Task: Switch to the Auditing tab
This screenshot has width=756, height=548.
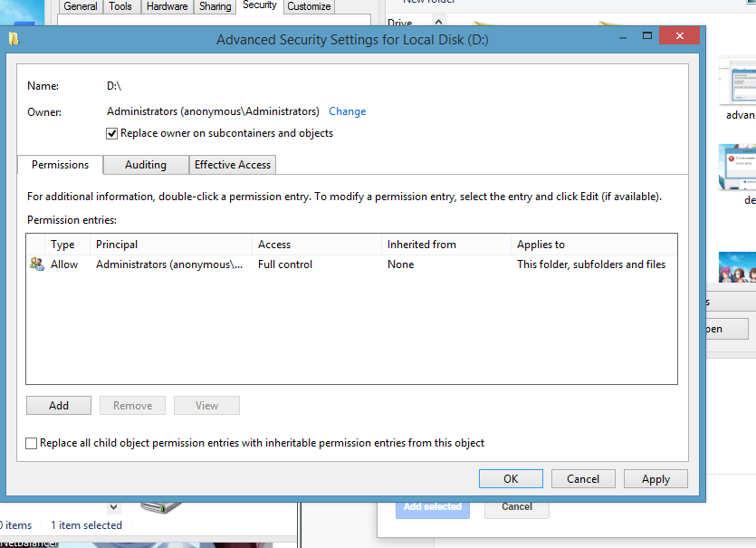Action: (146, 165)
